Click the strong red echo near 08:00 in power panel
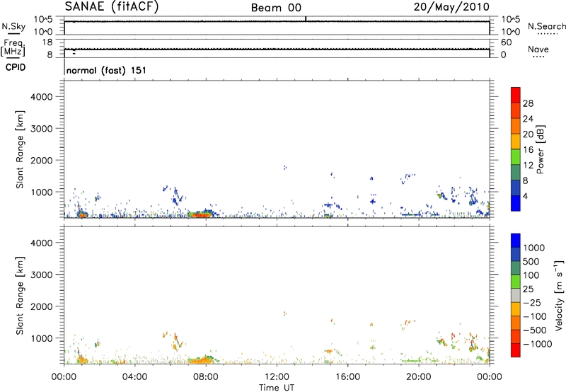 [200, 215]
